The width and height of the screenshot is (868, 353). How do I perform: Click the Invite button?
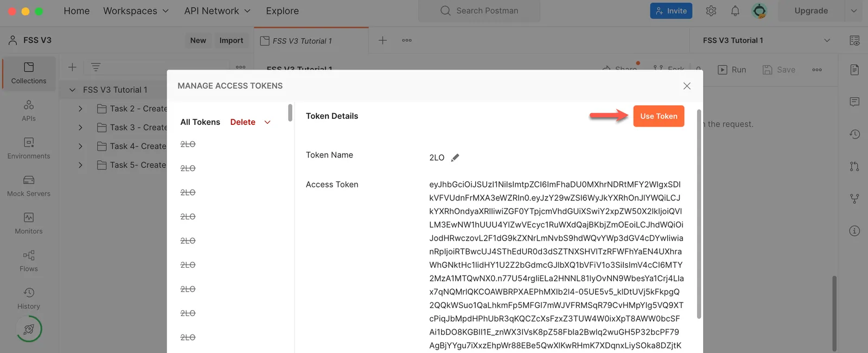click(671, 11)
